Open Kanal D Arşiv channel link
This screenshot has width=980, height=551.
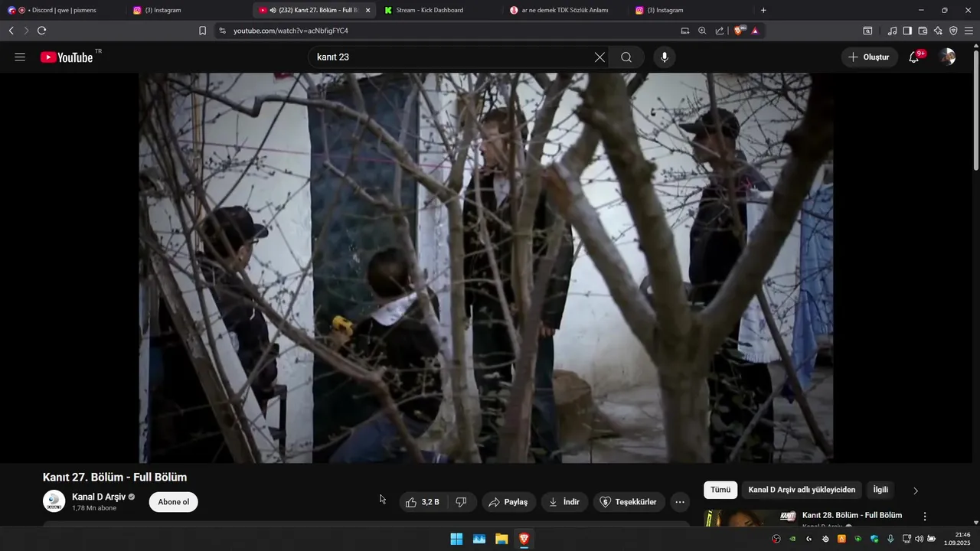pos(99,497)
